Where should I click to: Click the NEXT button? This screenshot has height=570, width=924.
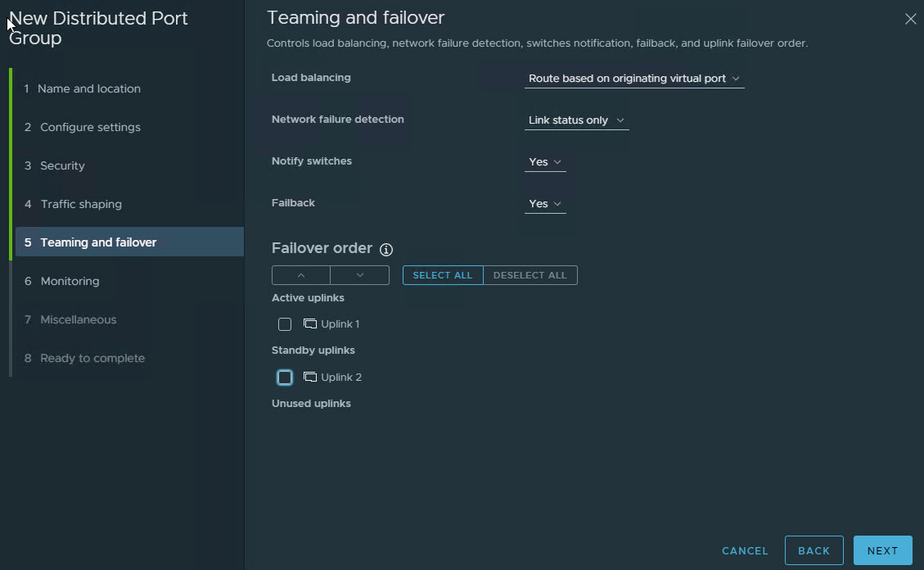(882, 550)
